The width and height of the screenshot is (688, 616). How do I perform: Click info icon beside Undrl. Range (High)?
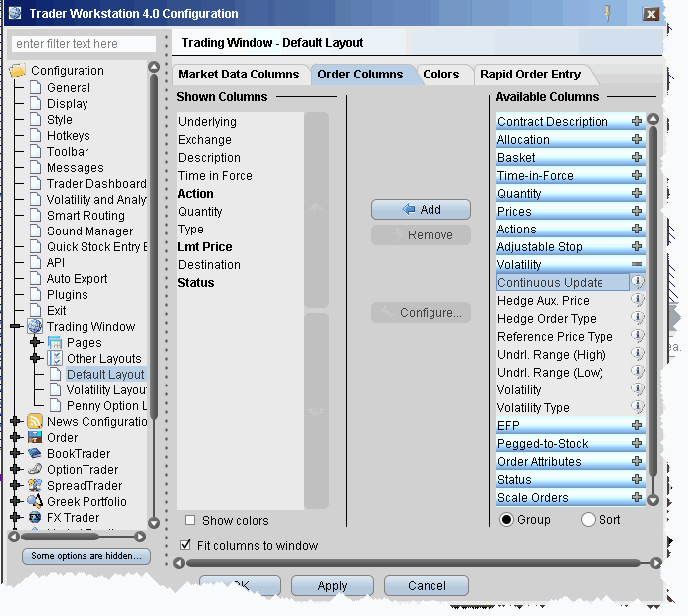tap(638, 354)
